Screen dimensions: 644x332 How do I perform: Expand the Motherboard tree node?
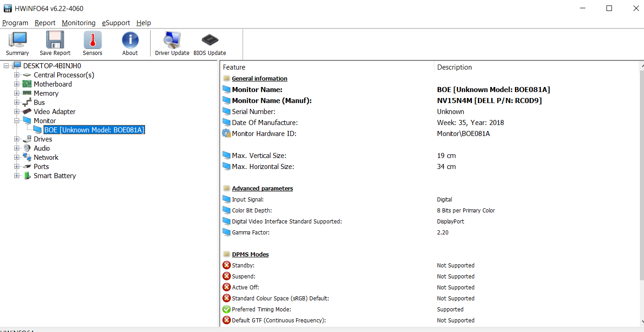coord(17,84)
